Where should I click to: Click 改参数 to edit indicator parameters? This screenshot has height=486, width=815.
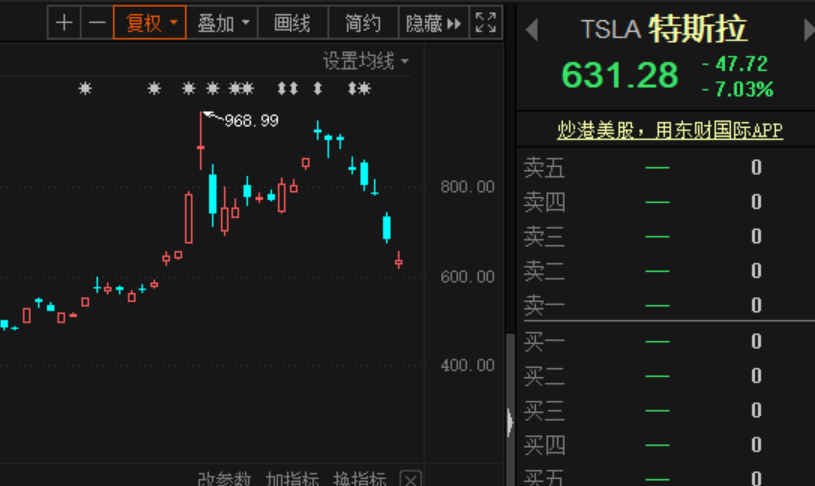(224, 479)
